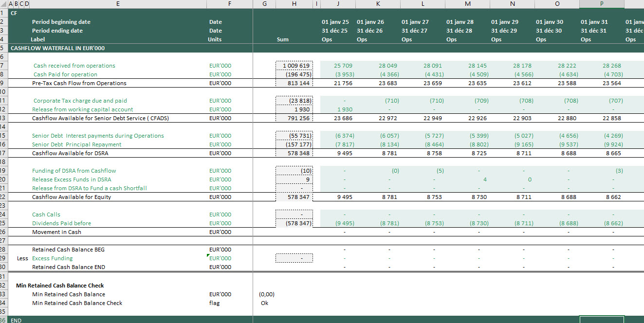Click 'Cash received from operations' label
The width and height of the screenshot is (644, 323).
click(x=74, y=66)
